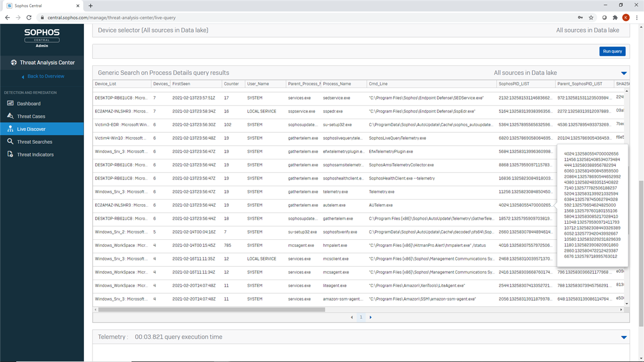Screen dimensions: 644x362
Task: Click the 2021-02-14T00:04:16Z timestamp
Action: (x=194, y=232)
